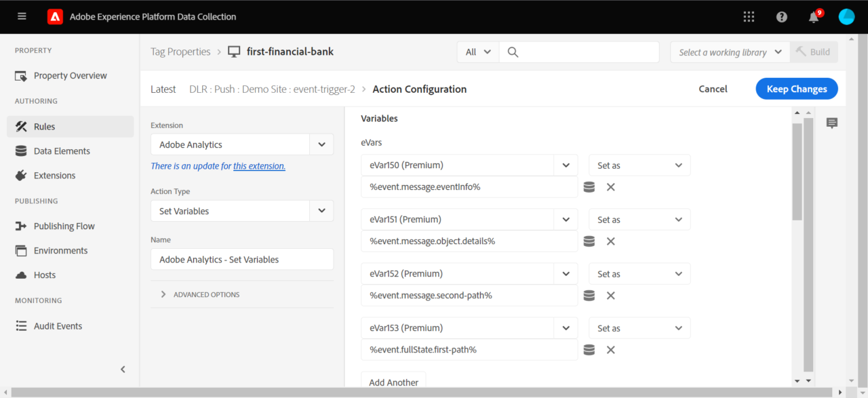
Task: Open the apps grid switcher
Action: 749,17
